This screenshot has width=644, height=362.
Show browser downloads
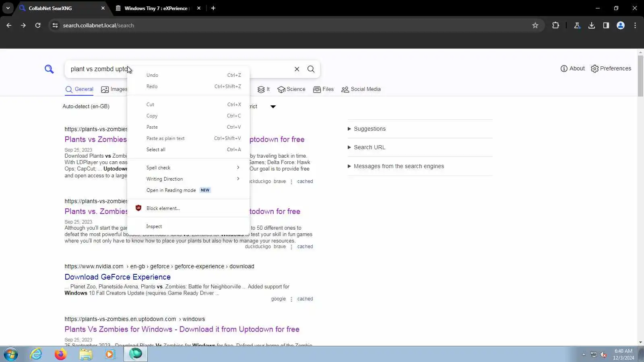[x=592, y=25]
